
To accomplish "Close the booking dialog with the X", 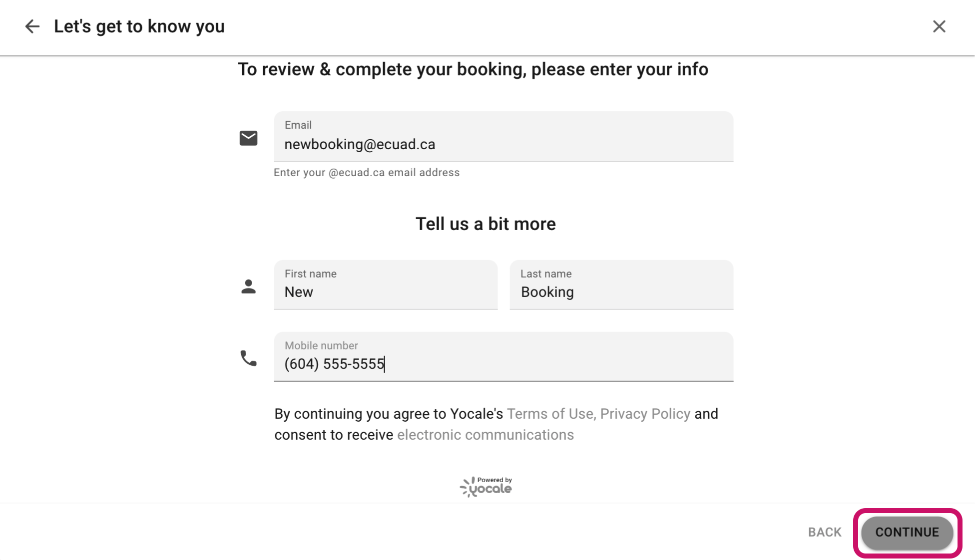I will coord(939,26).
